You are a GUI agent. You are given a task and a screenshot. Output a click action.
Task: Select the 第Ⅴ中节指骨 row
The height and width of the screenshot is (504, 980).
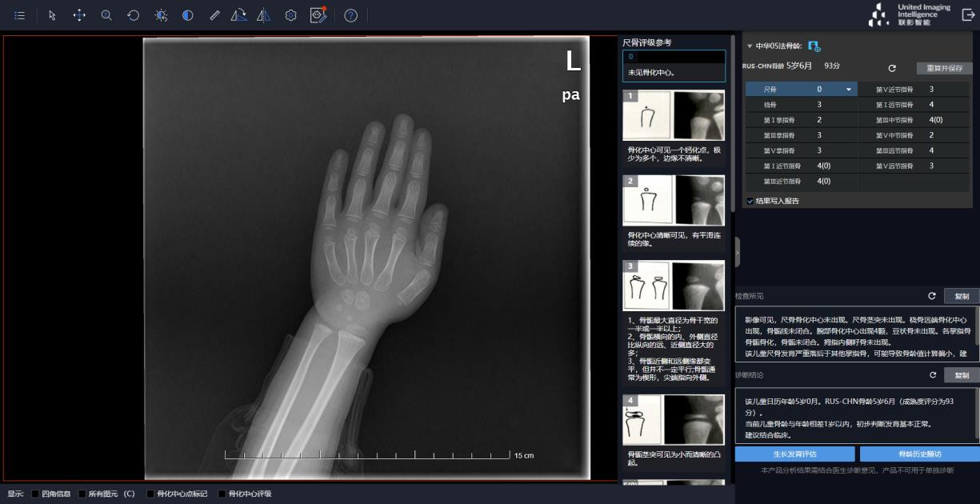pyautogui.click(x=914, y=135)
